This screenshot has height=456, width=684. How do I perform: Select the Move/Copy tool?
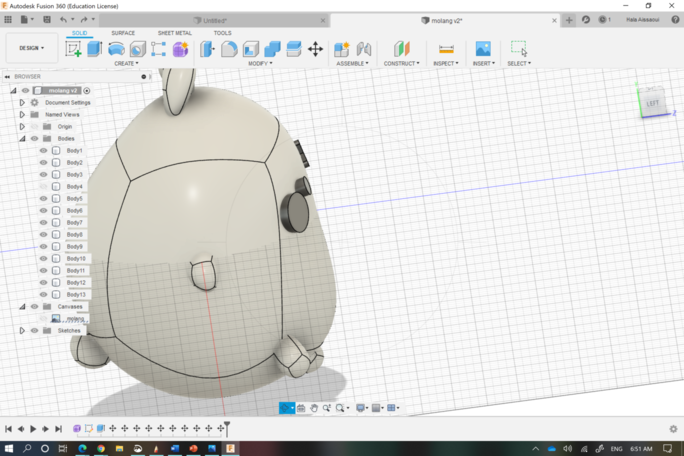pyautogui.click(x=315, y=48)
